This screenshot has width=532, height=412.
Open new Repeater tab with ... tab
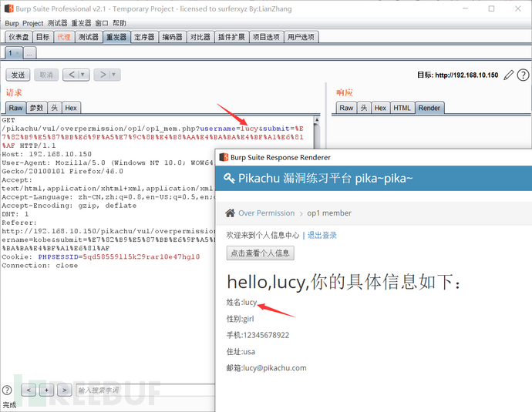tap(29, 53)
